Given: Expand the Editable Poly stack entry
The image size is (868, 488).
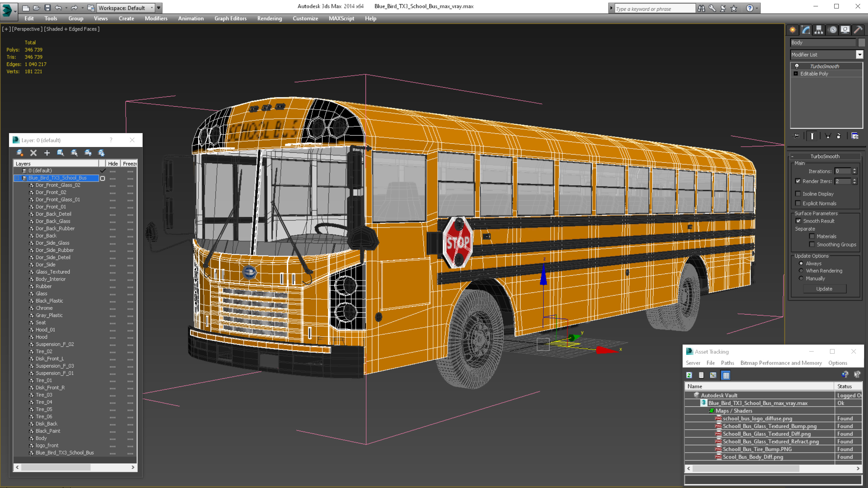Looking at the screenshot, I should [796, 74].
